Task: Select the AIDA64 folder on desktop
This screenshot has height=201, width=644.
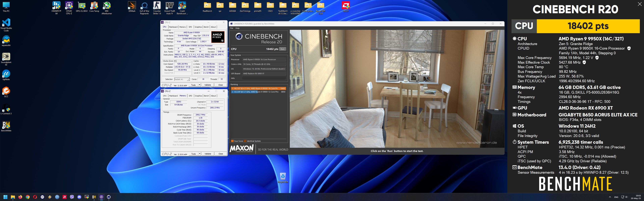Action: (x=232, y=7)
